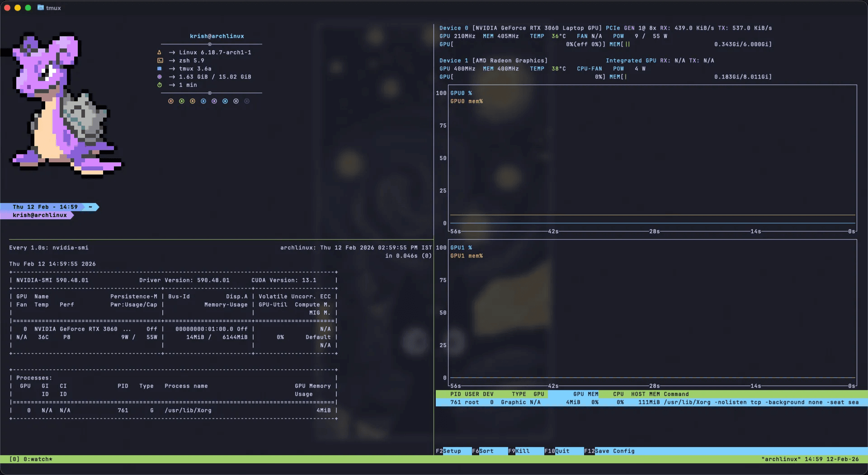Select the white color dot in fetch palette
This screenshot has width=868, height=475.
coord(236,101)
